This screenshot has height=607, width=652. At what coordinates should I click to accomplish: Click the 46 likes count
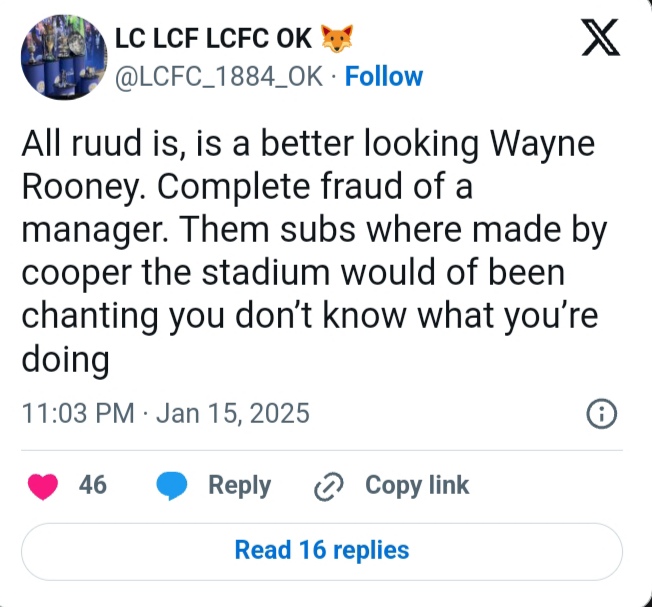pos(93,485)
